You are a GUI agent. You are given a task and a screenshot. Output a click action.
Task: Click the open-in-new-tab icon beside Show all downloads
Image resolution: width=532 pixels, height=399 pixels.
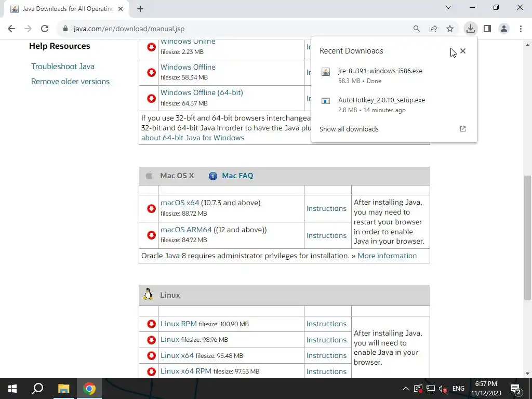point(463,129)
